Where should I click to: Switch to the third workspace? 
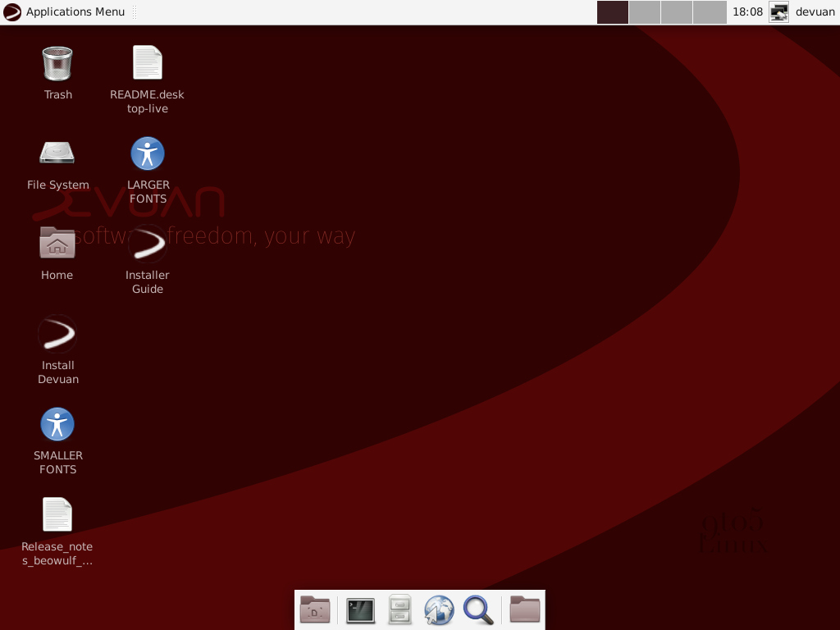(677, 11)
